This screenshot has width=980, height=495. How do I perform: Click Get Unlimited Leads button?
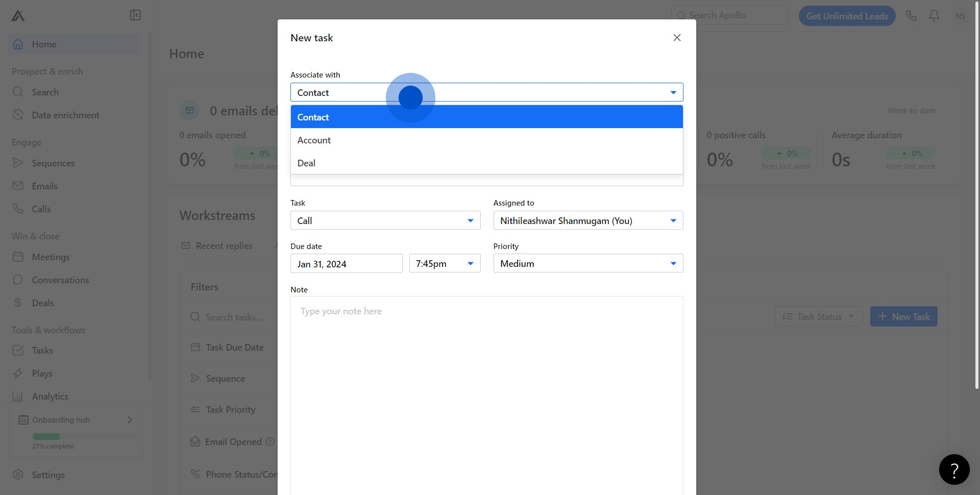(x=847, y=16)
